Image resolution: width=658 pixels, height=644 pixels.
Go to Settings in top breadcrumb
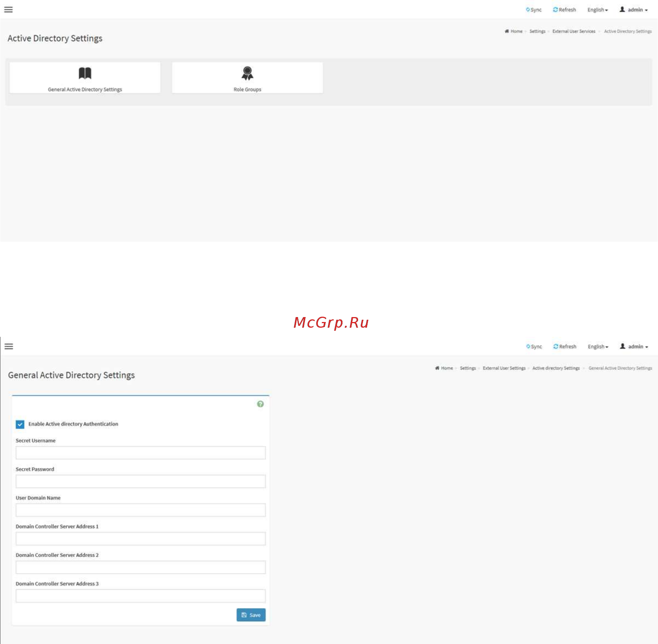click(x=537, y=32)
